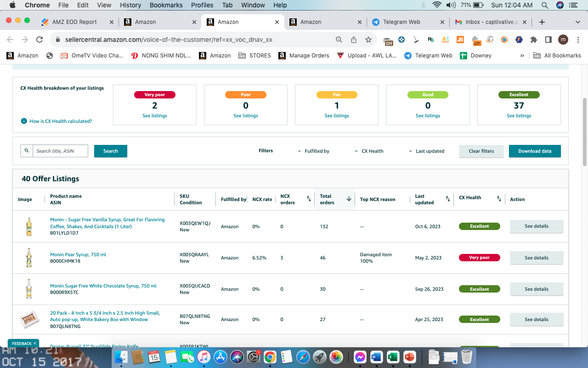588x368 pixels.
Task: Open the AMZ Scout extension icon
Action: coord(445,40)
